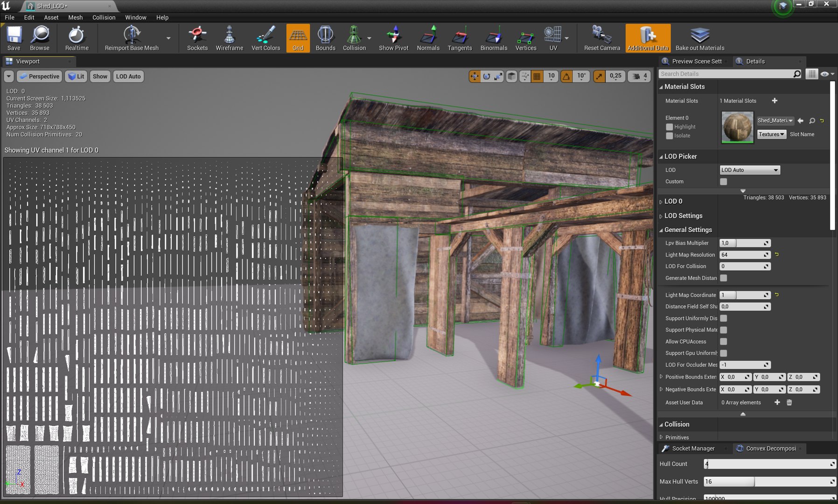Open the LOD Auto dropdown in LOD Picker
Screen dimensions: 838x504
(750, 170)
